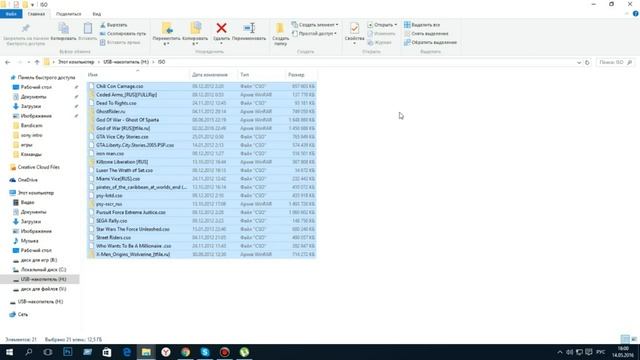Open taskbar search magnifier
The image size is (640, 360).
tap(29, 352)
